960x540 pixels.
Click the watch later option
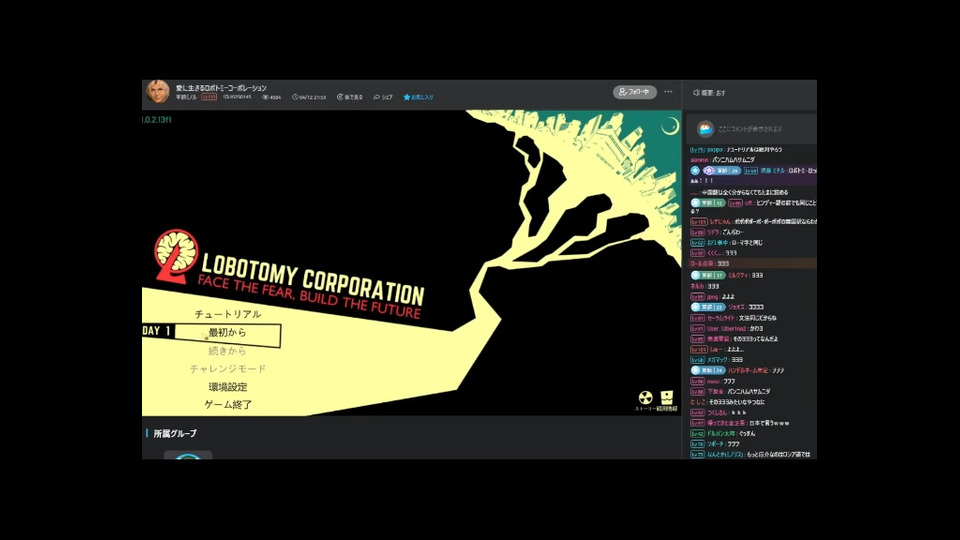click(x=350, y=97)
